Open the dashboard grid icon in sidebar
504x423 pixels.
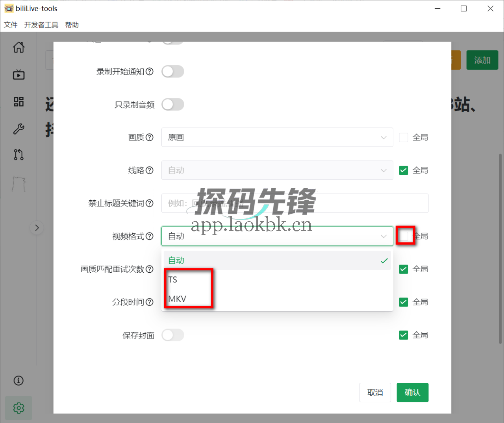pos(19,102)
